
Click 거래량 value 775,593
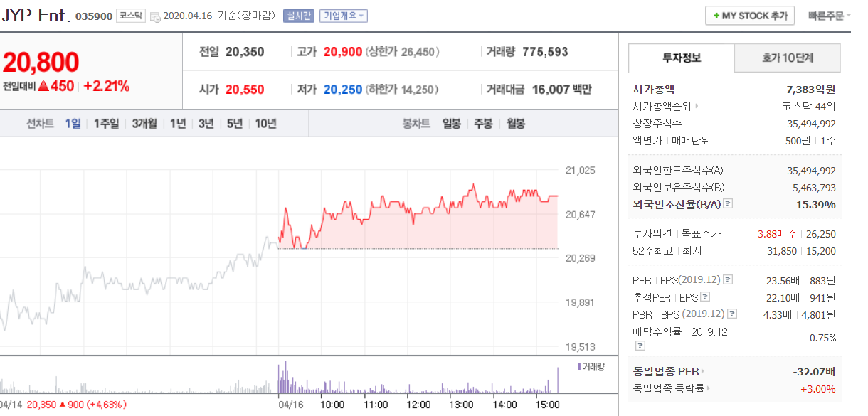(x=545, y=52)
